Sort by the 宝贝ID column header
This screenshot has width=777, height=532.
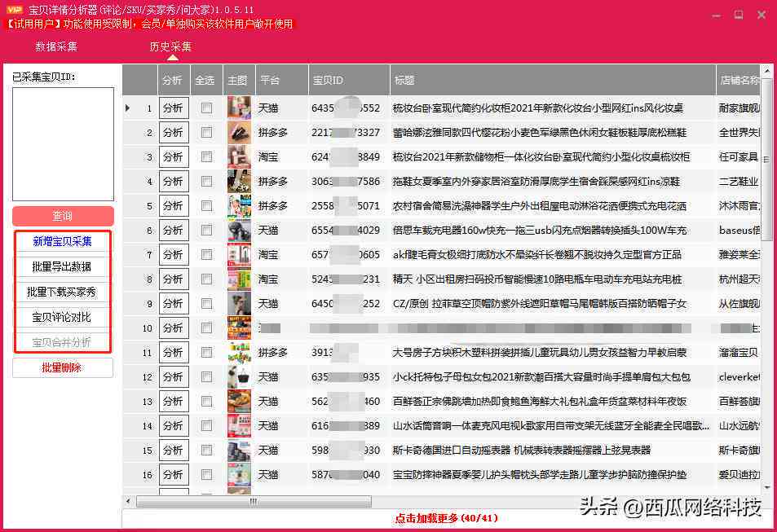click(349, 80)
